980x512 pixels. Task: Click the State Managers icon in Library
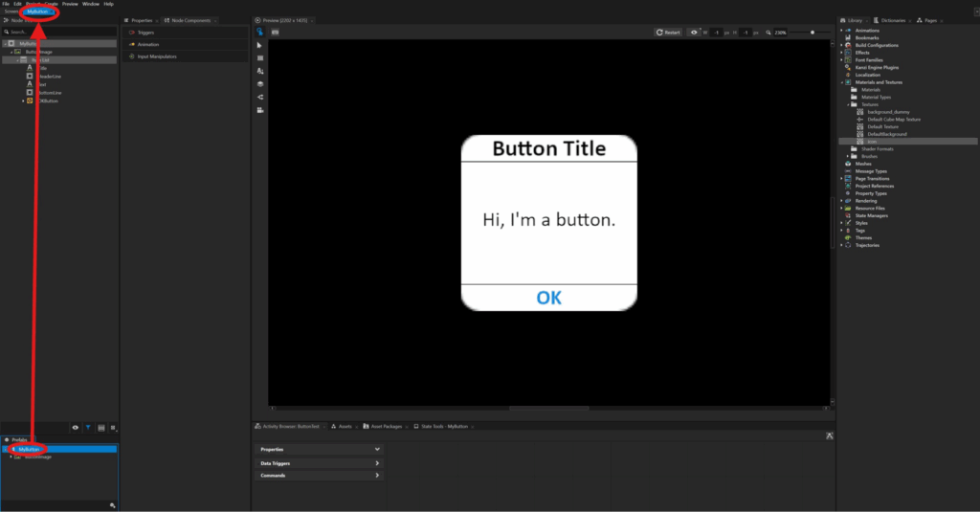tap(848, 215)
